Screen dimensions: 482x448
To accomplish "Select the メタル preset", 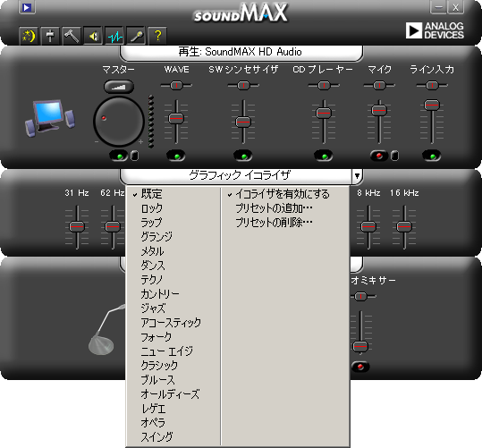I will click(173, 251).
